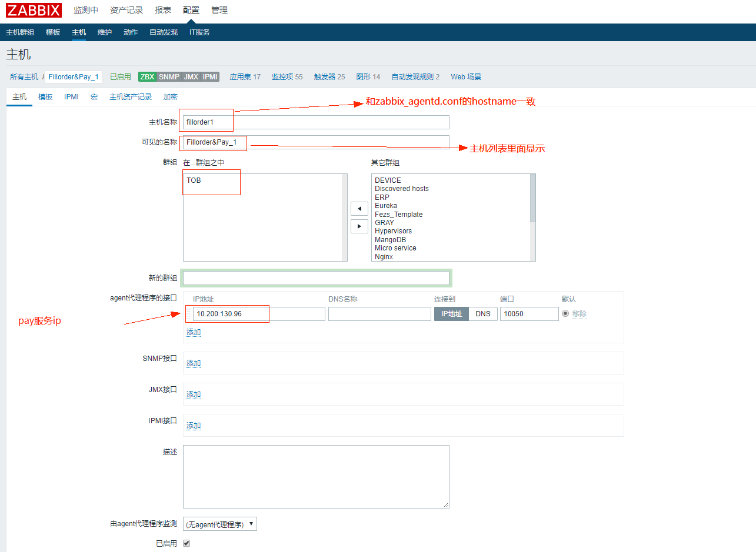Select the 主机 form tab

(19, 97)
